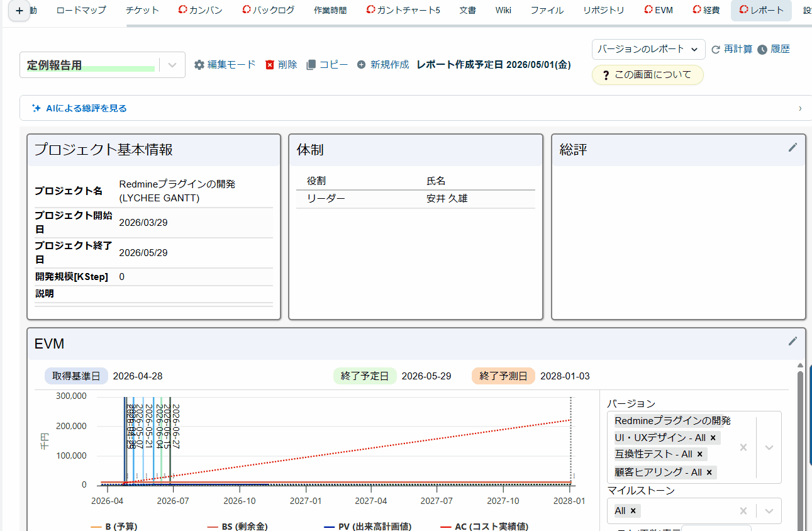Click the この画面について help button
This screenshot has width=812, height=531.
647,75
